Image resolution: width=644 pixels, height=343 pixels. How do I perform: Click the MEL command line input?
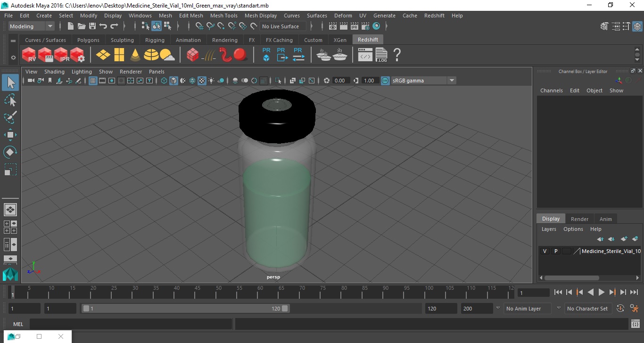click(131, 324)
